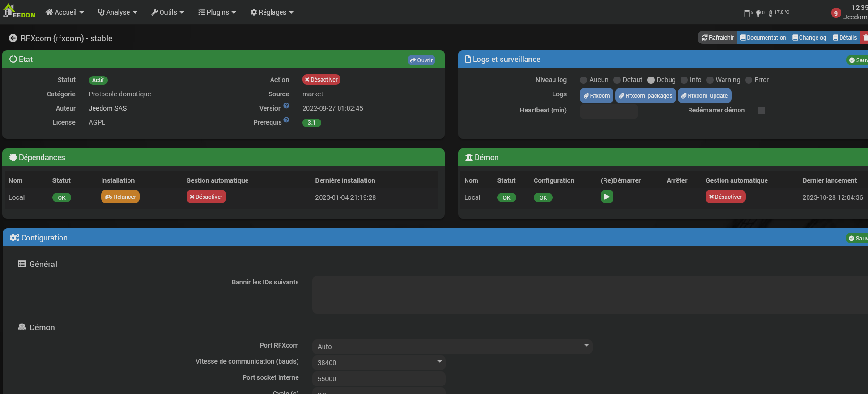Screen dimensions: 868x394
Task: Click the version 2022-09-27 01:02:45
Action: tap(332, 108)
